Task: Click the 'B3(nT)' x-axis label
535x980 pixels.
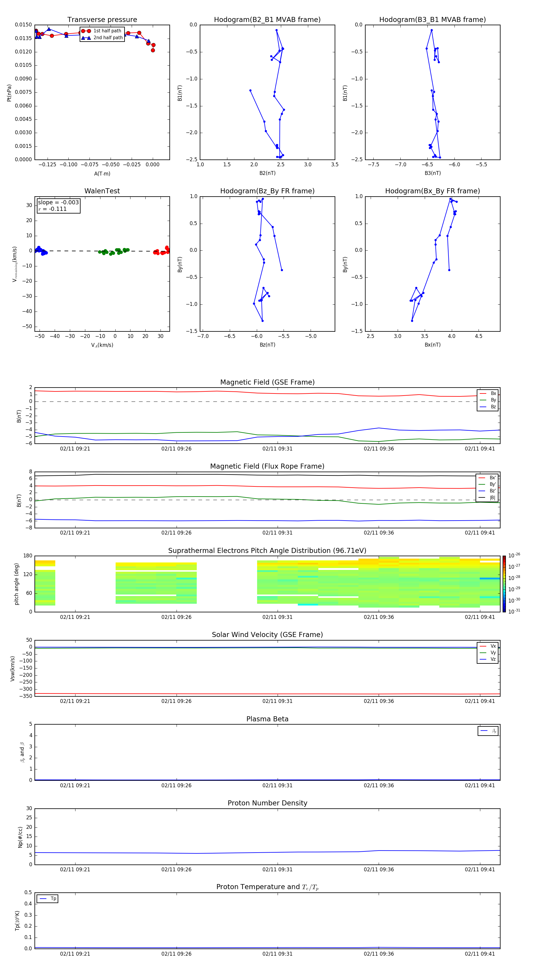Action: tap(432, 173)
